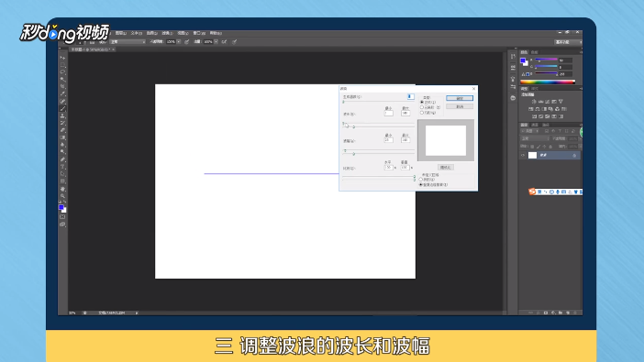The image size is (644, 362).
Task: Change screen mode icon in toolbox
Action: 62,225
